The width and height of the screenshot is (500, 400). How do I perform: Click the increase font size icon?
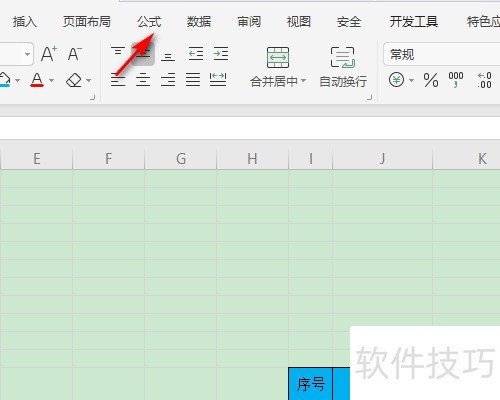point(49,54)
